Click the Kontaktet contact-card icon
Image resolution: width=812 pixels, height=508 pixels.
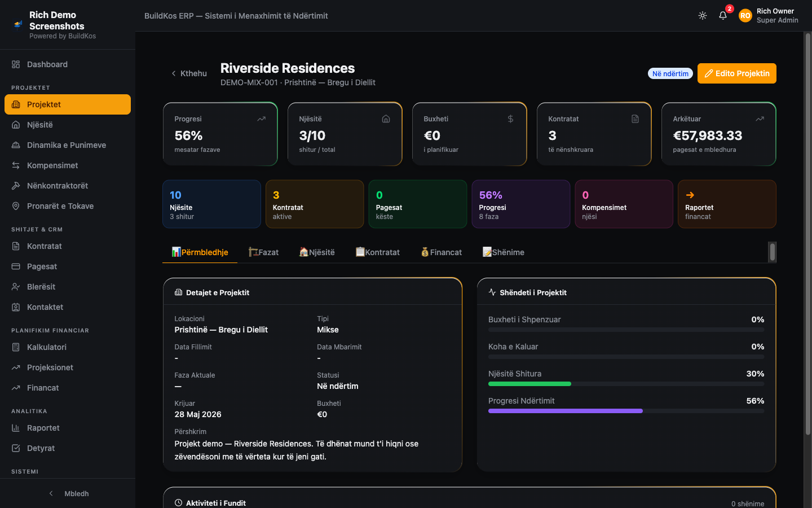(x=16, y=307)
